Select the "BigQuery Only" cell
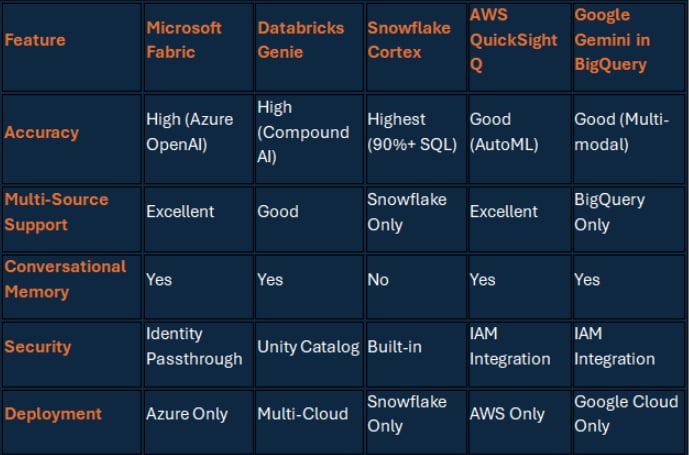689x455 pixels. tap(610, 212)
